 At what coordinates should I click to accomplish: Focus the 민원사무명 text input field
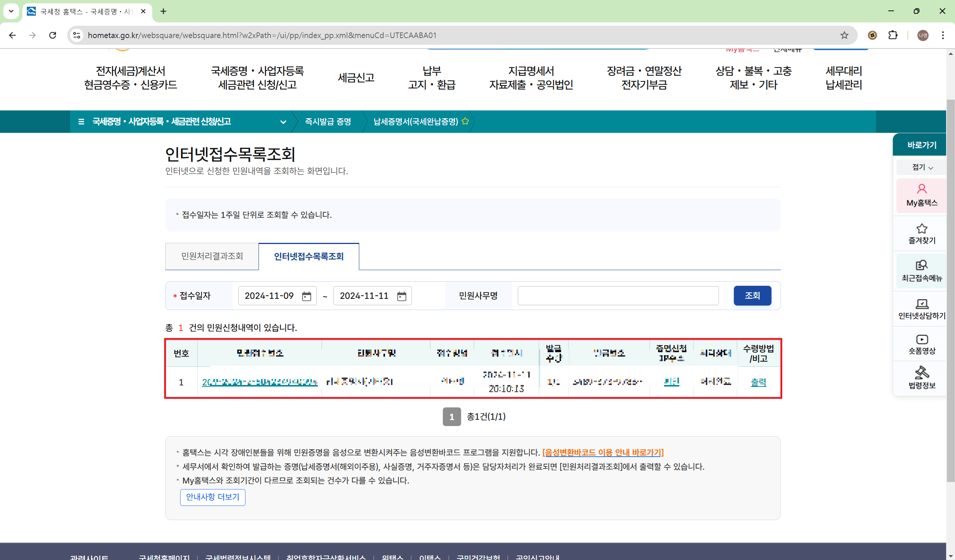pyautogui.click(x=618, y=295)
